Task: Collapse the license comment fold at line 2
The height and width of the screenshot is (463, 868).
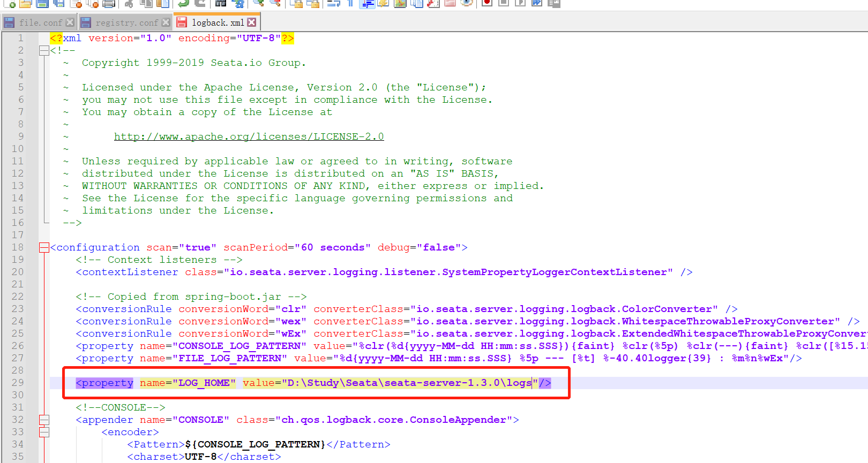Action: [x=44, y=50]
